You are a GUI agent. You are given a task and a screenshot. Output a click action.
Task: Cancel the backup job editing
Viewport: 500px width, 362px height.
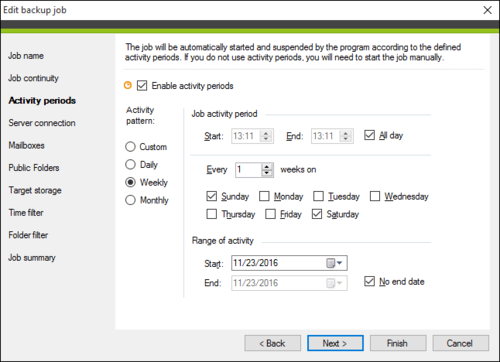click(x=461, y=343)
